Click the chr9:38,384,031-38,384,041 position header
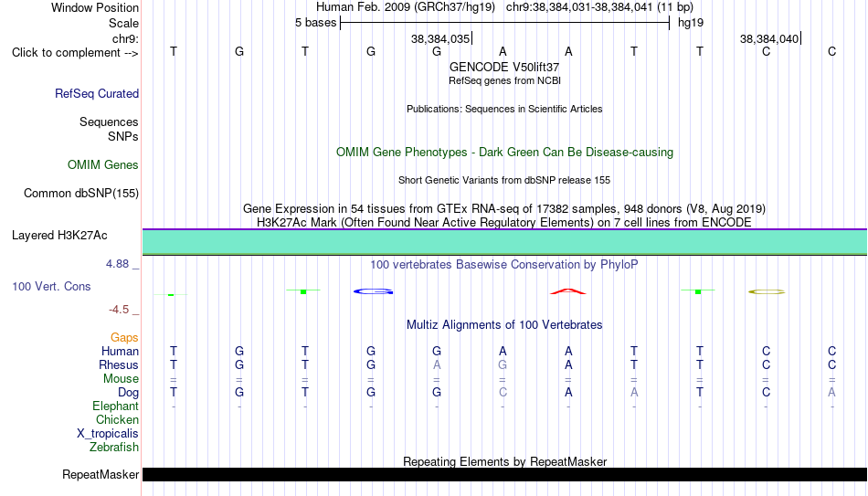Image resolution: width=868 pixels, height=496 pixels. [x=599, y=7]
